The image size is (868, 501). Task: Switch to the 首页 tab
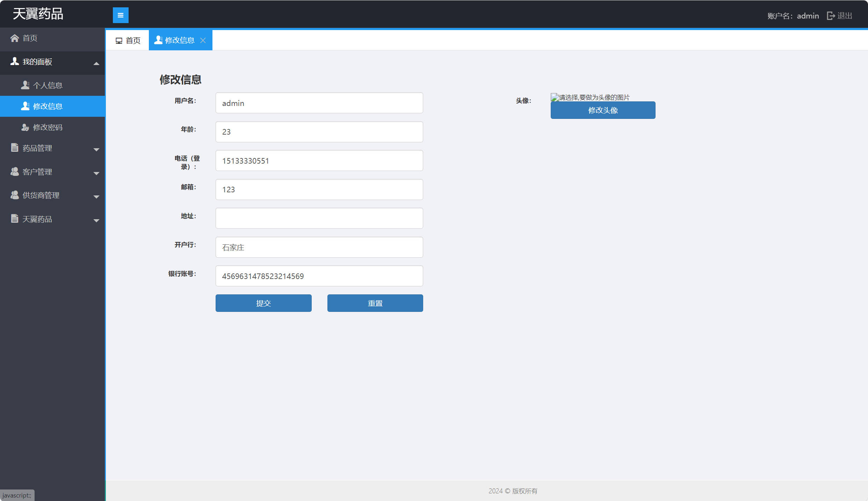pos(128,41)
